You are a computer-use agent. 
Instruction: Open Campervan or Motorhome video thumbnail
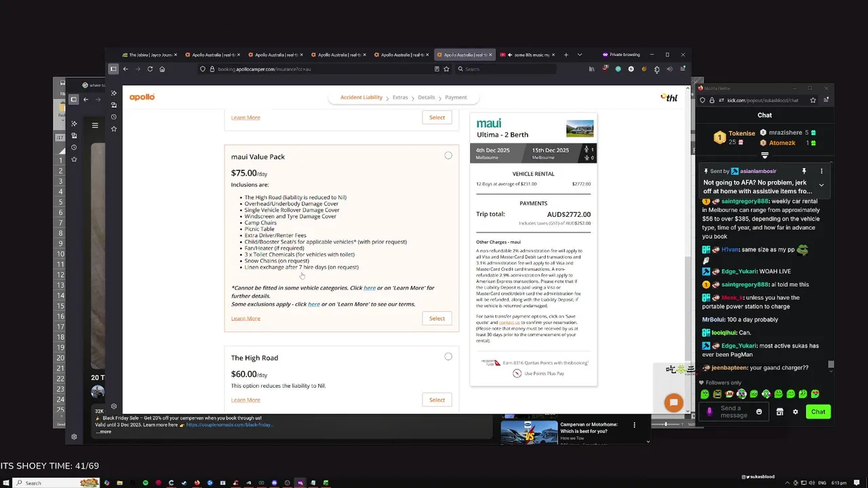tap(529, 432)
